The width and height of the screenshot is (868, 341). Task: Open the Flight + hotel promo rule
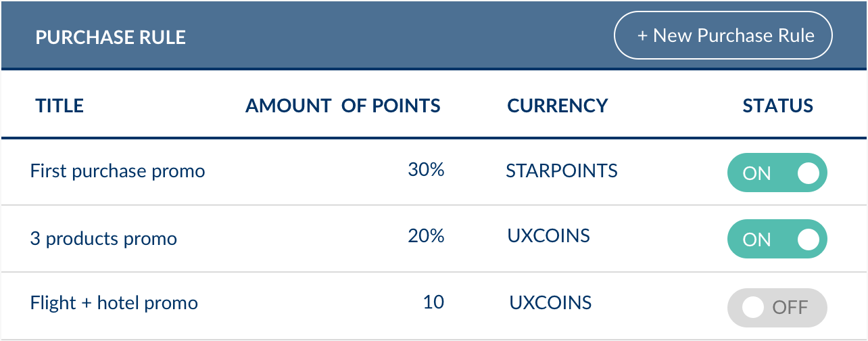click(114, 302)
